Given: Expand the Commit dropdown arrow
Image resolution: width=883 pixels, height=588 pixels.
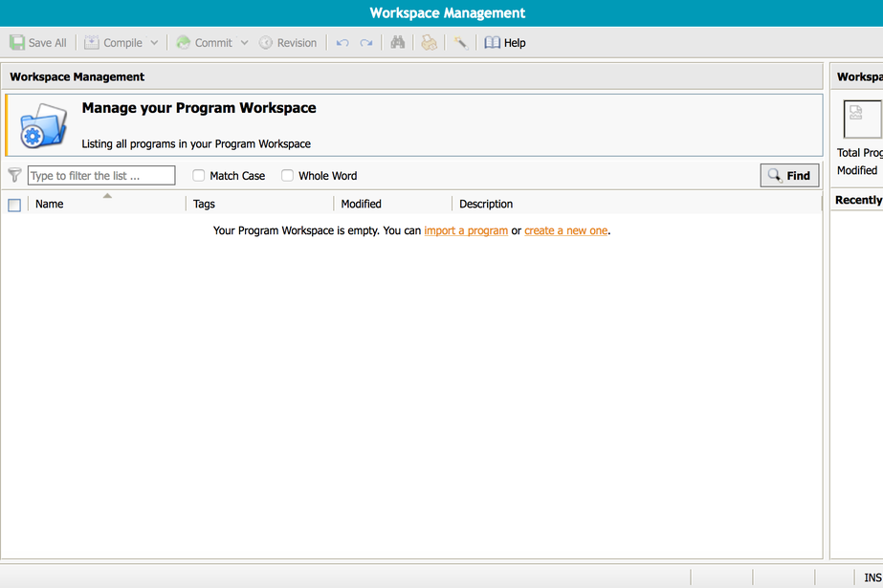Looking at the screenshot, I should (x=244, y=43).
